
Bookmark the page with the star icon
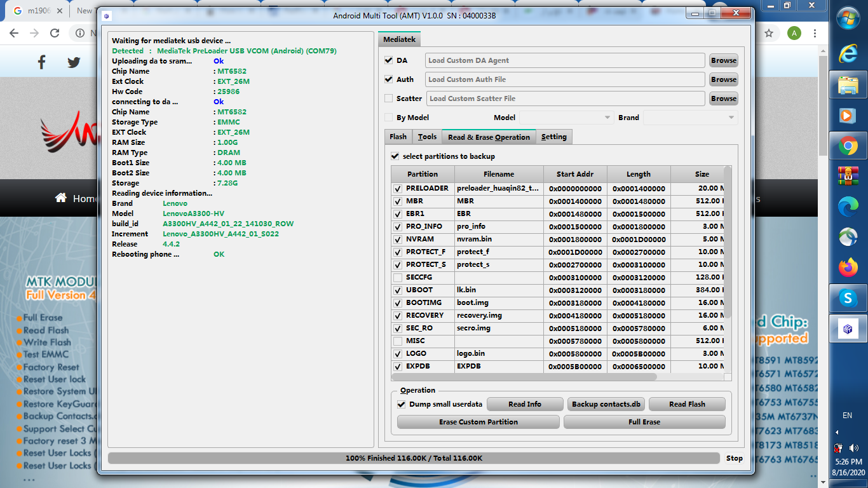pyautogui.click(x=769, y=33)
